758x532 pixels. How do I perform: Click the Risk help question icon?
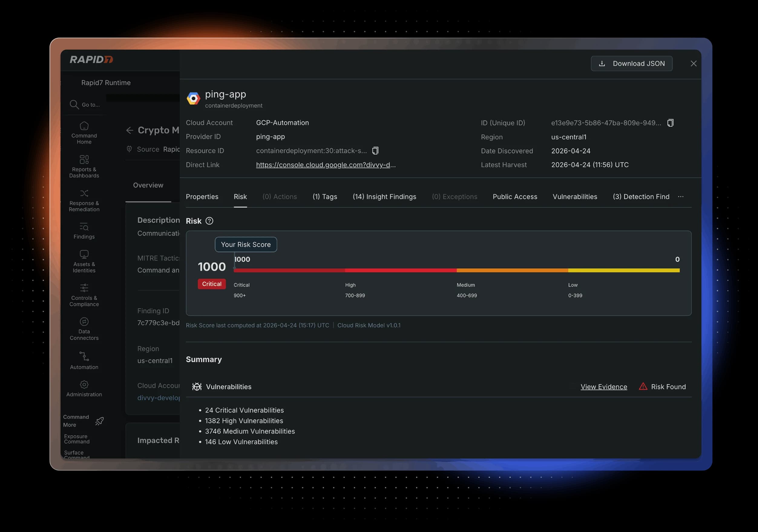(x=209, y=221)
